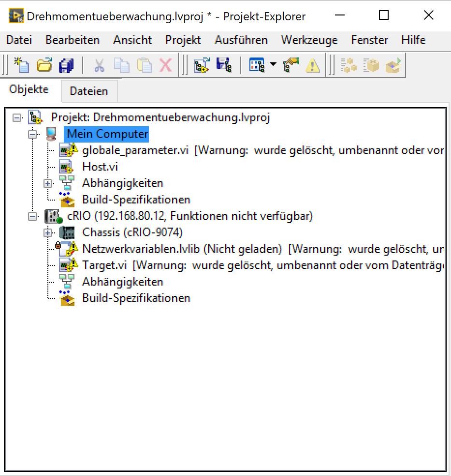451x476 pixels.
Task: Click the Cut scissors icon
Action: (x=99, y=65)
